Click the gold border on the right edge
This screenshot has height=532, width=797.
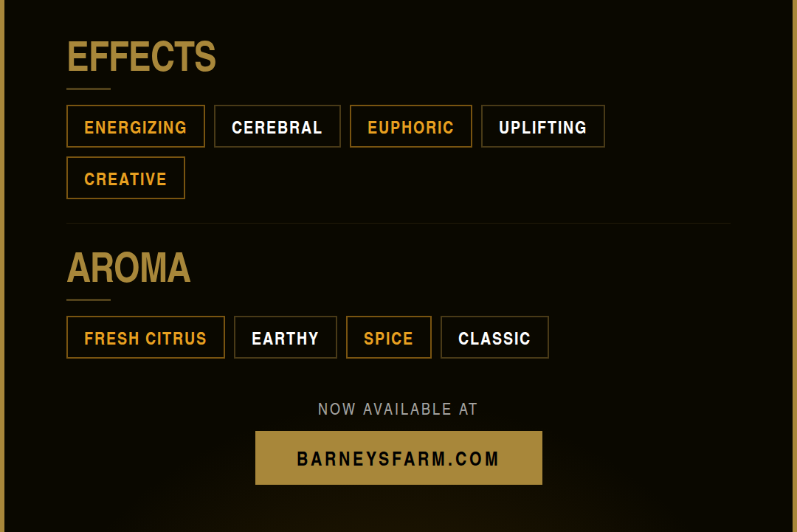[x=794, y=266]
